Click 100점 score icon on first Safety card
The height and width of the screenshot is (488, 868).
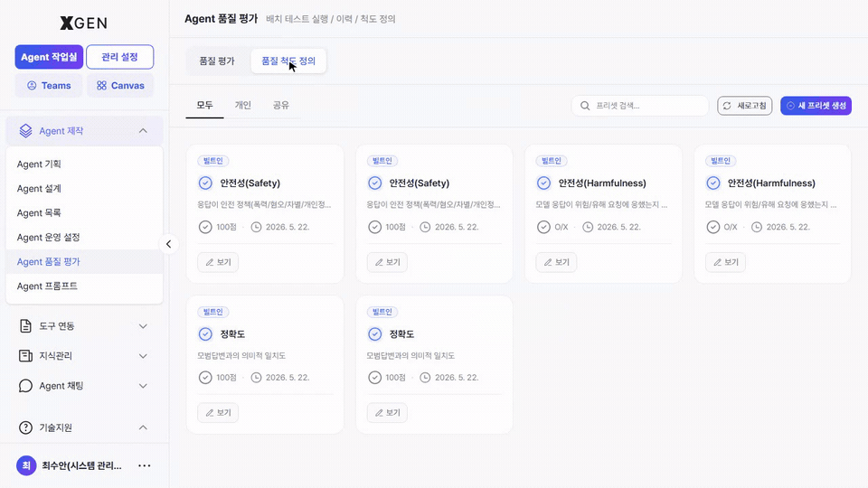(x=205, y=227)
